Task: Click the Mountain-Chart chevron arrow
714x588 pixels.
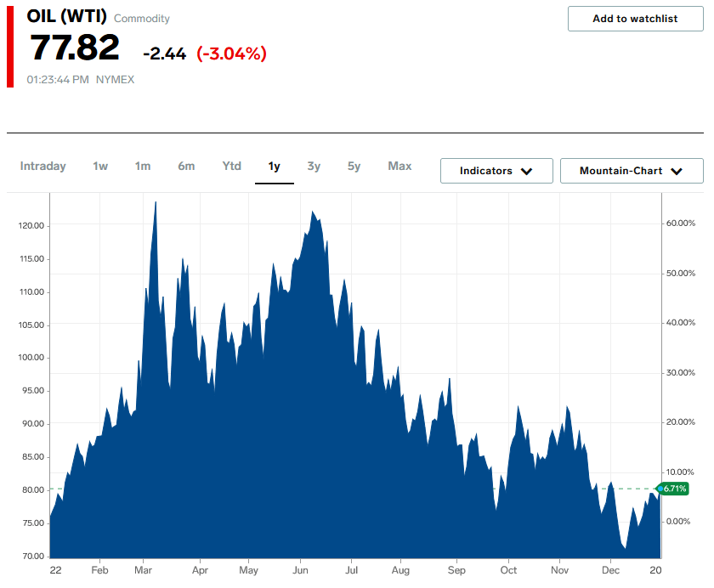Action: pyautogui.click(x=677, y=172)
